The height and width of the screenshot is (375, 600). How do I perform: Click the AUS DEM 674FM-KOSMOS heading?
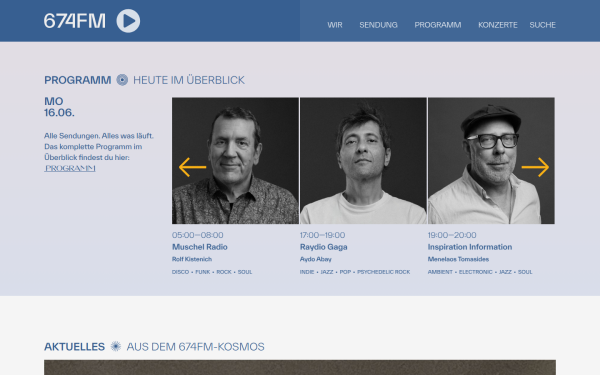click(196, 347)
